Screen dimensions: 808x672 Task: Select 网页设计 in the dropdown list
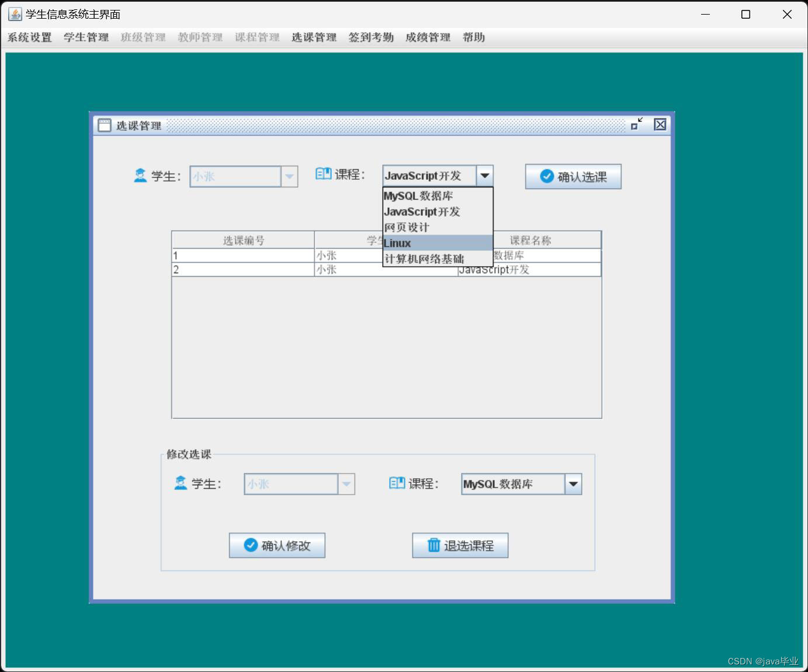pos(438,227)
